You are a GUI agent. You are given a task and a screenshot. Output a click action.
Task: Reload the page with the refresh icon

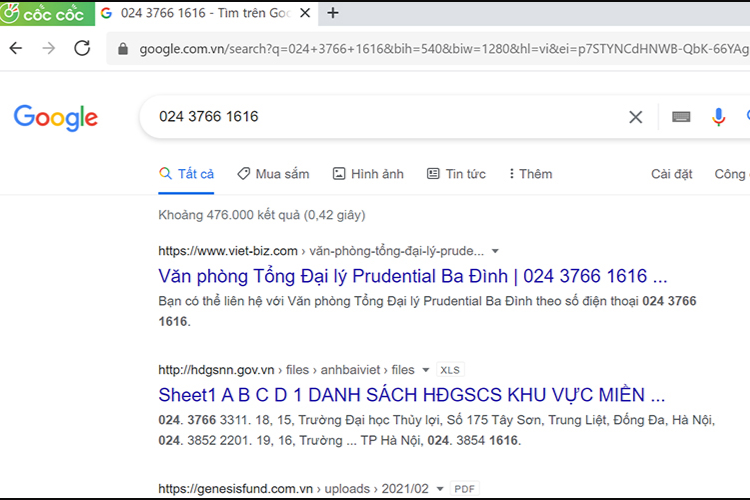[x=82, y=48]
